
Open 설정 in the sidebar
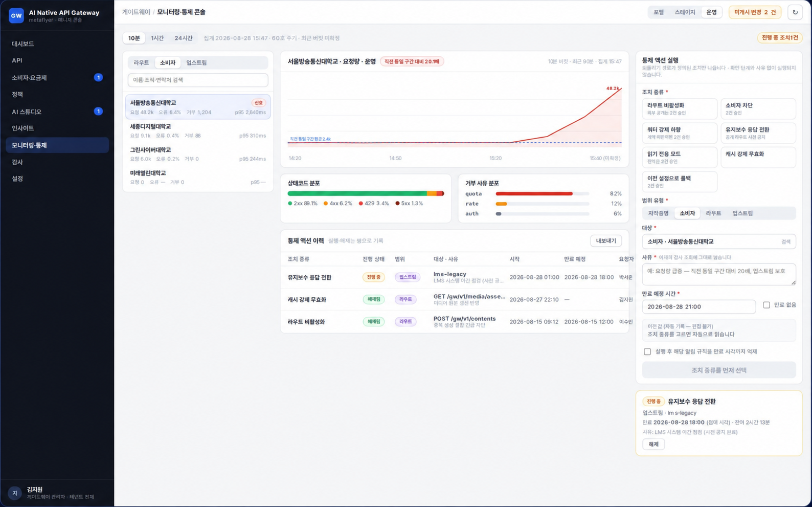pos(57,179)
